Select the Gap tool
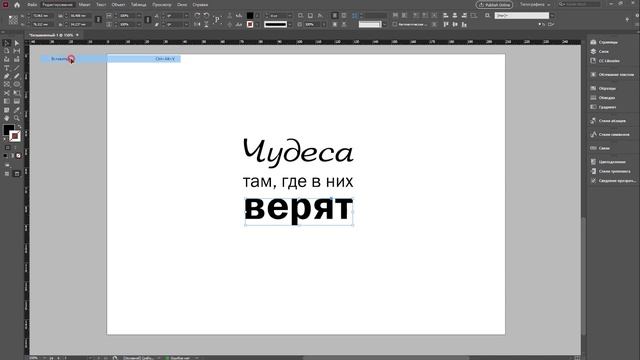This screenshot has width=640, height=360. click(17, 51)
